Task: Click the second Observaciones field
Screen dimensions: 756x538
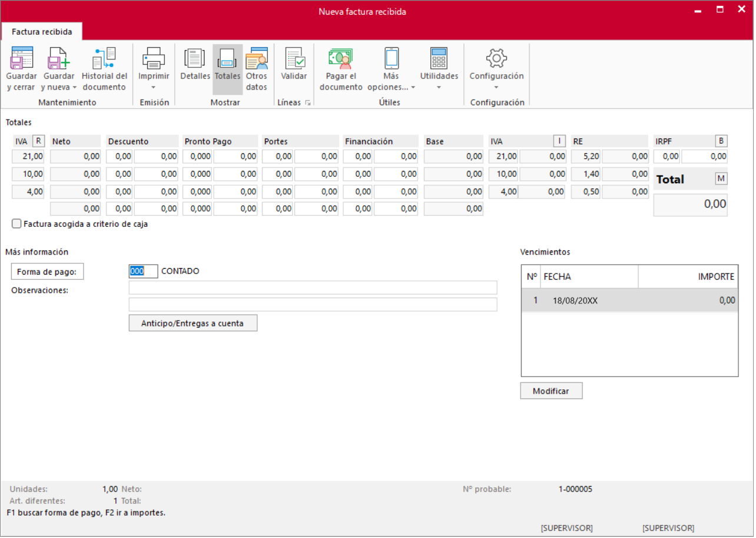Action: (313, 305)
